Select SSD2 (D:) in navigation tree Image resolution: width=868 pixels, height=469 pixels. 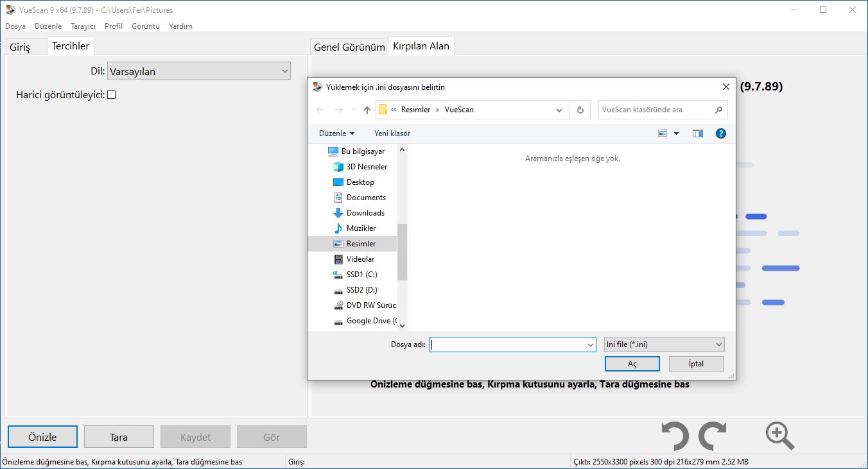click(x=363, y=290)
